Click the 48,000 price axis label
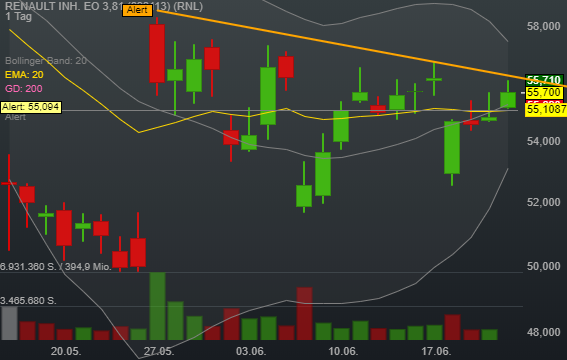 [543, 332]
